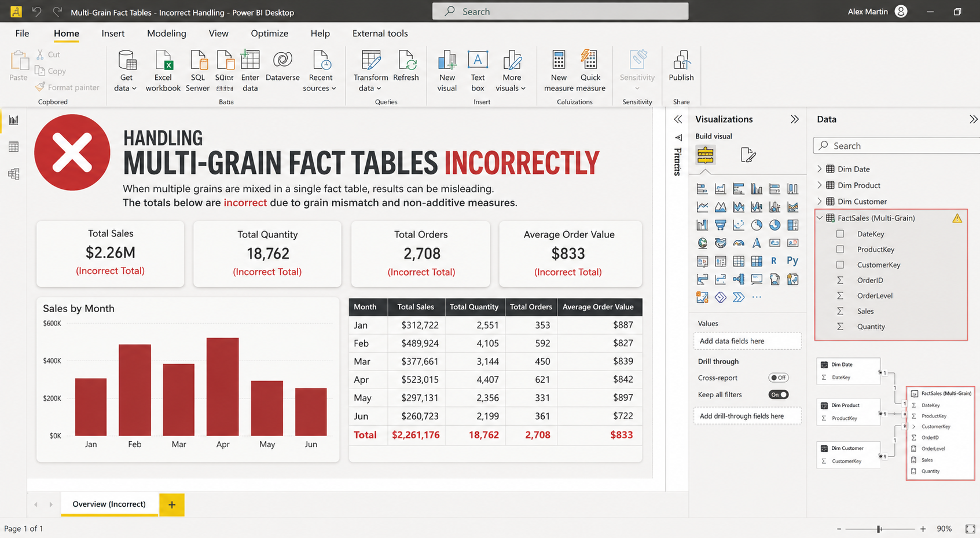The height and width of the screenshot is (538, 980).
Task: Click the more visuals ellipsis
Action: [x=757, y=297]
